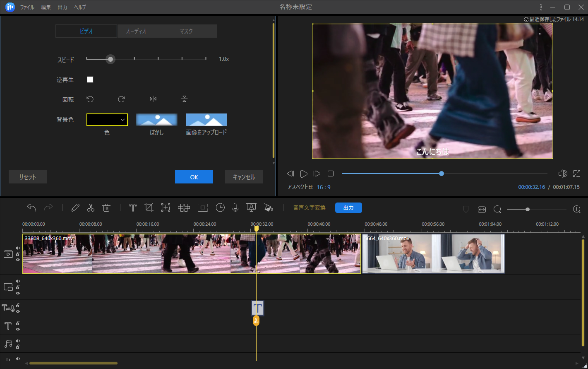Click the OK button
The image size is (588, 369).
coord(194,177)
